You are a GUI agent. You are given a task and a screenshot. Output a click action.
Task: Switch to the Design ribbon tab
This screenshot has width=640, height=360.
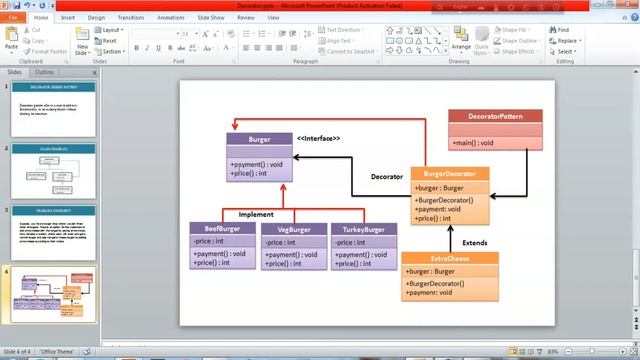[x=96, y=18]
